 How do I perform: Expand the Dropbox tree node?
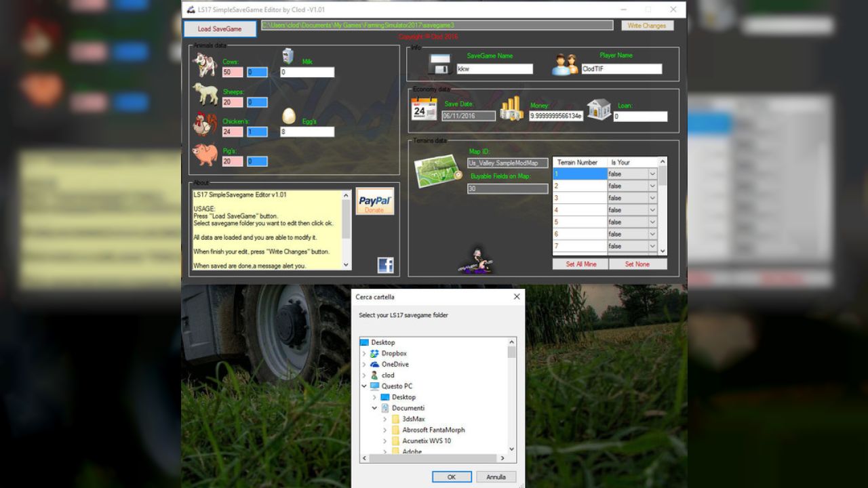click(x=364, y=354)
